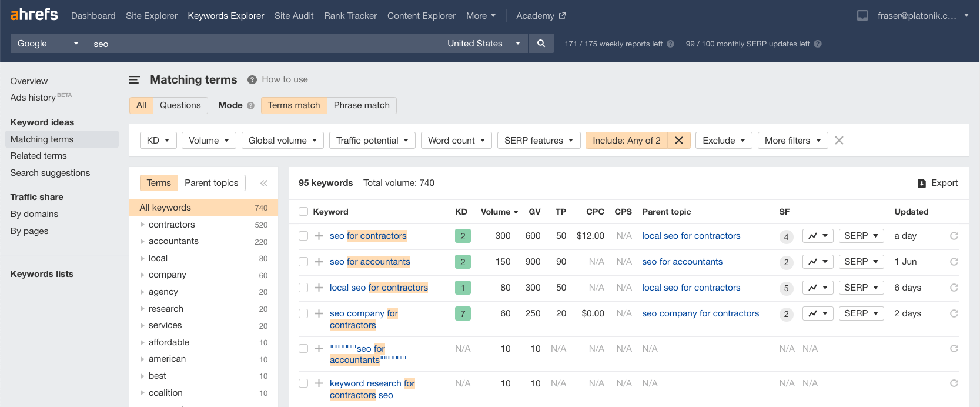Open trend chart for 'seo for accountants'

tap(818, 262)
